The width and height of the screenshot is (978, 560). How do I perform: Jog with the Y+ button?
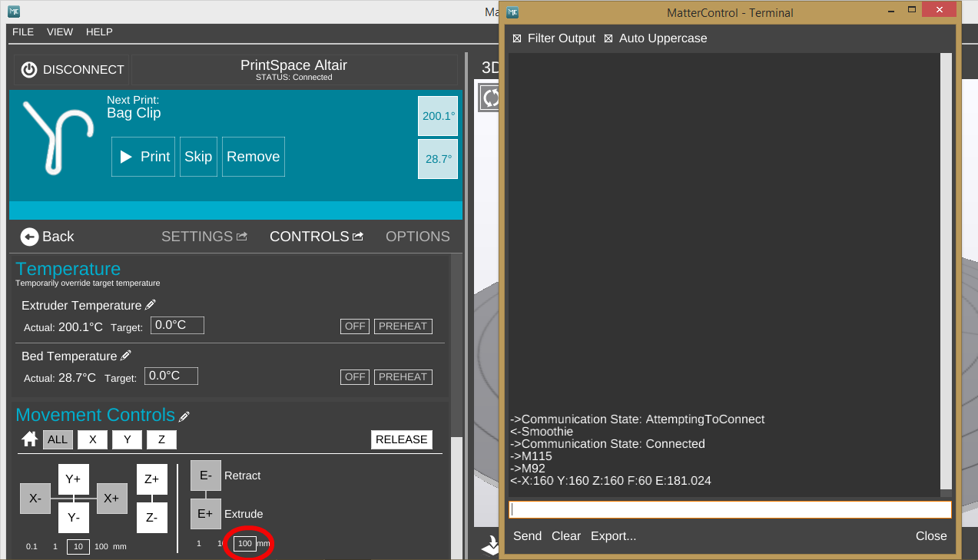click(x=74, y=479)
